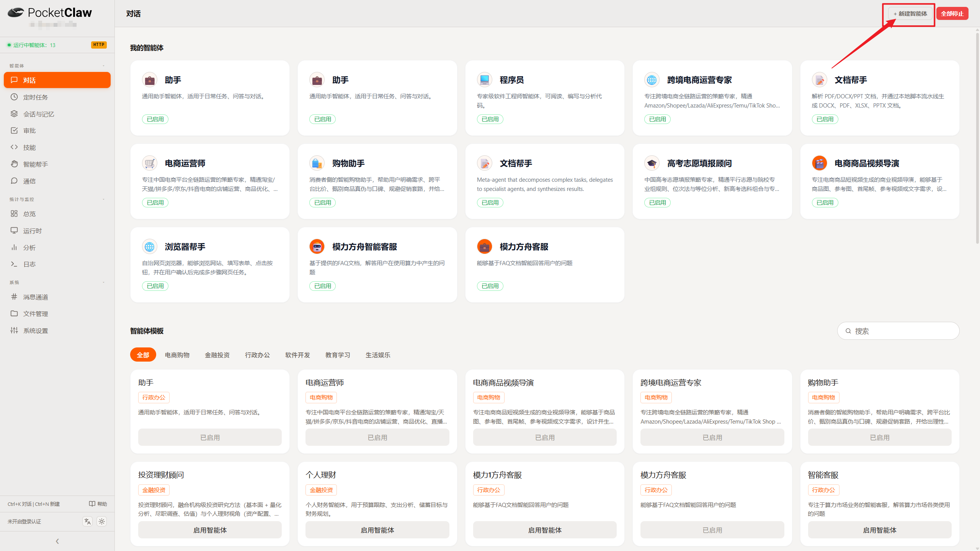
Task: Click the 智能体模板 section heading
Action: 147,331
